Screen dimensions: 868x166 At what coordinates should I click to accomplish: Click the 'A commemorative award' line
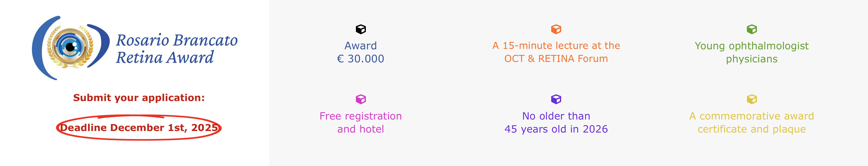pos(752,116)
